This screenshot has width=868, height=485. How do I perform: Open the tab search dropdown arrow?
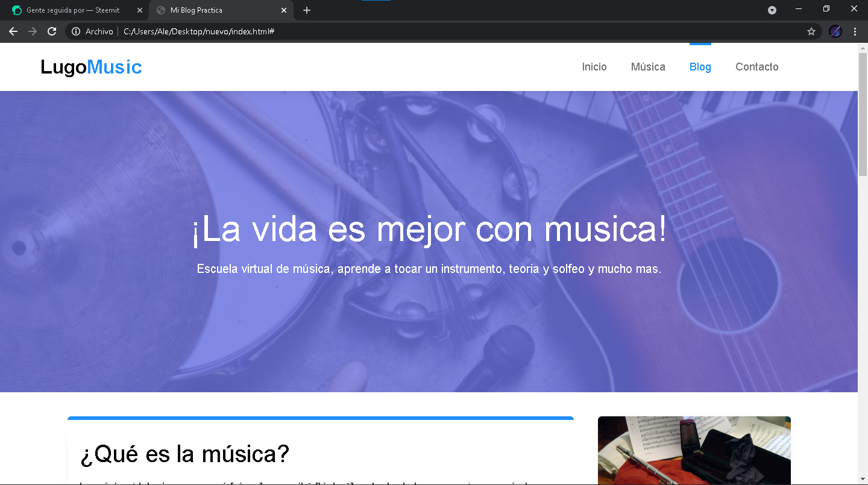[x=772, y=10]
